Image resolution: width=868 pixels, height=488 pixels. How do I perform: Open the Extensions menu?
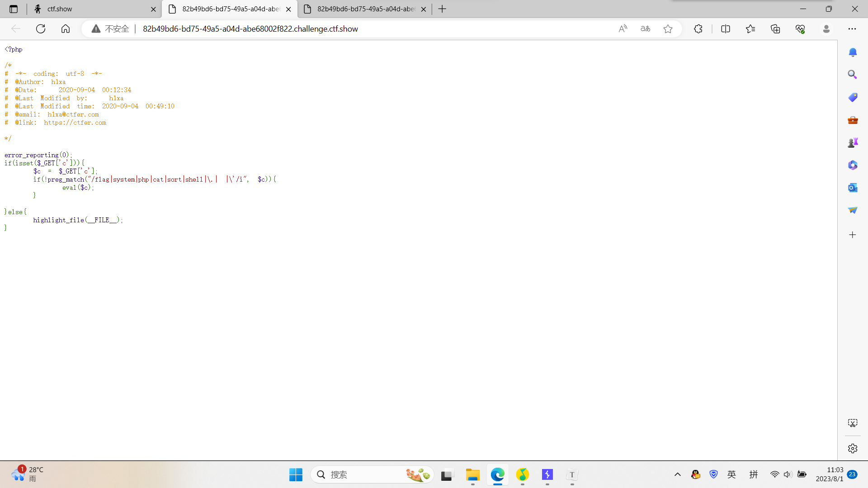tap(698, 29)
